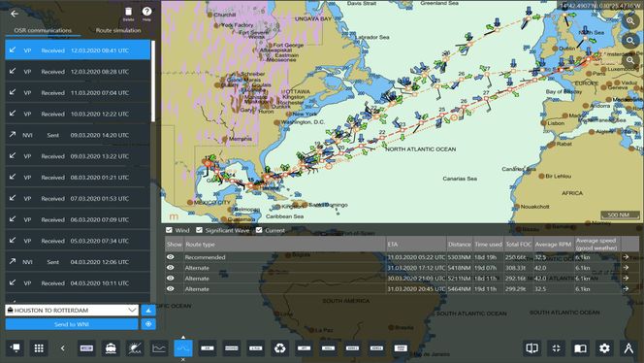Disable the Current overlay checkbox

[x=259, y=230]
